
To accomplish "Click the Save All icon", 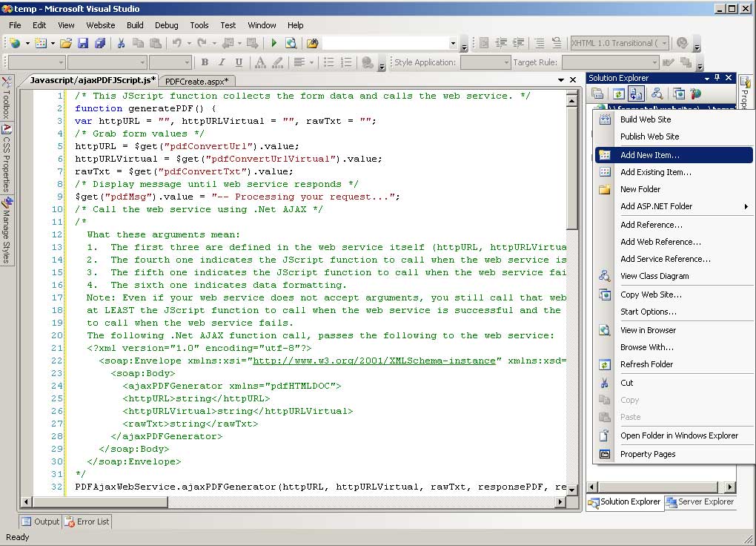I will (100, 44).
